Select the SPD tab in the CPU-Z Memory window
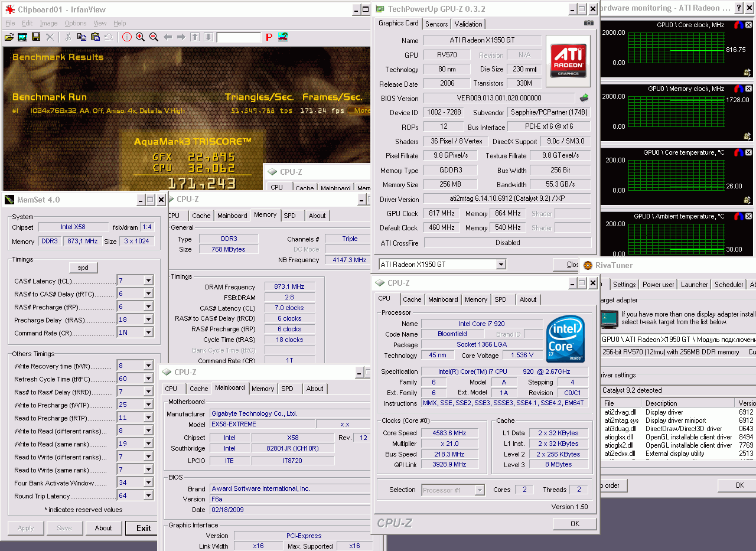This screenshot has height=551, width=756. tap(289, 216)
